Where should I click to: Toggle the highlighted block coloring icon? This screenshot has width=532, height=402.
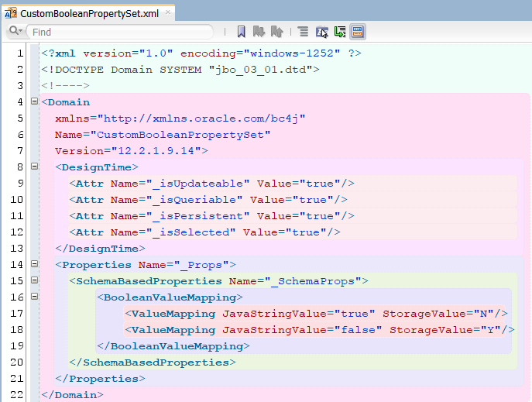(x=358, y=32)
